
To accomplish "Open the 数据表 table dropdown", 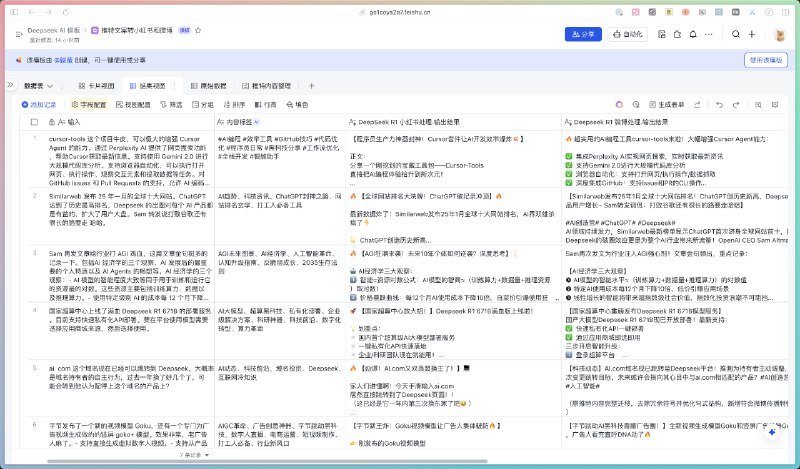I will 38,86.
